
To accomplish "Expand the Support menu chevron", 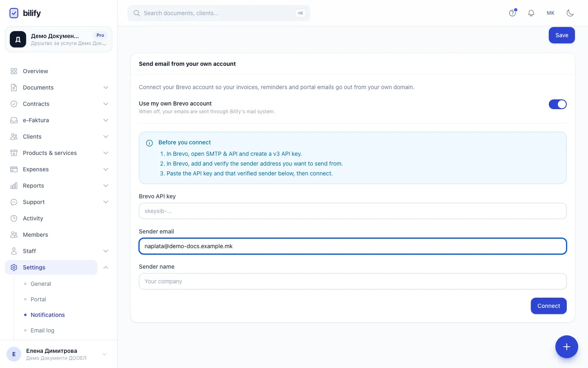I will pos(106,202).
